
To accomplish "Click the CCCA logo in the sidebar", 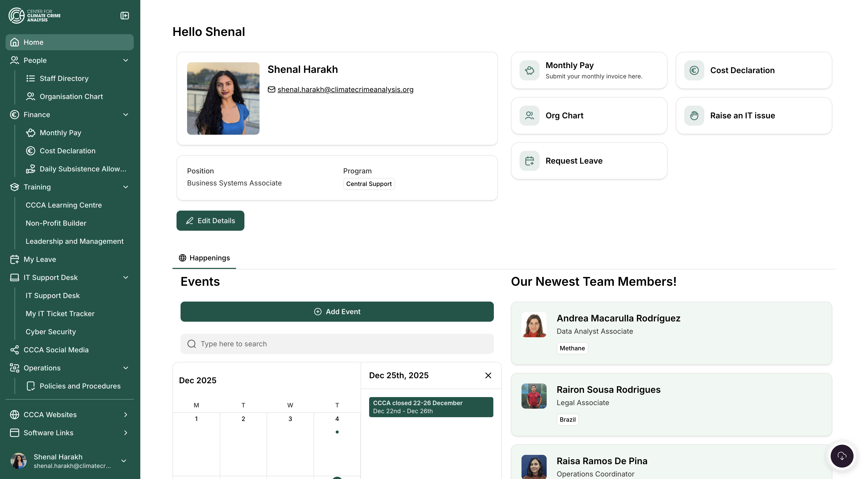I will (34, 16).
